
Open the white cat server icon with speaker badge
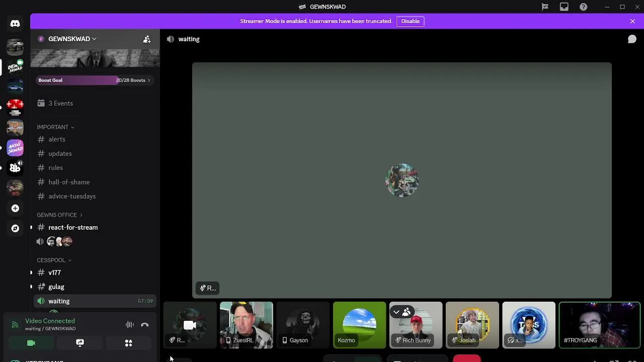15,167
